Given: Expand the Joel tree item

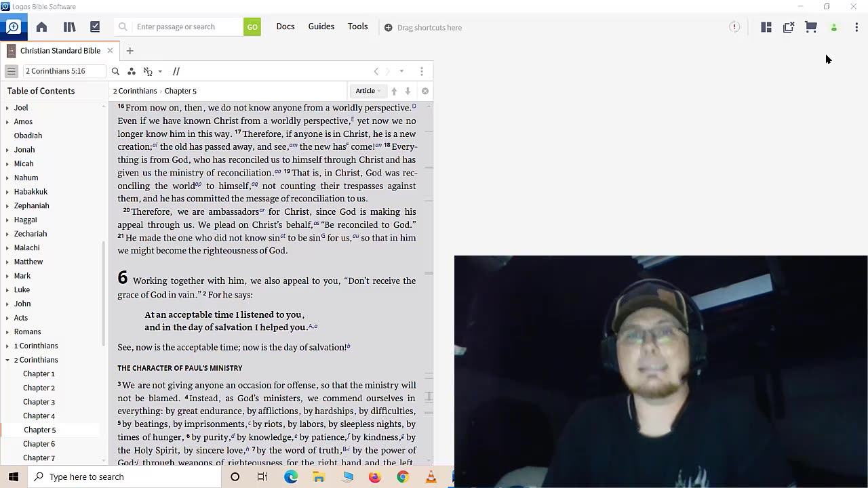Looking at the screenshot, I should [7, 108].
